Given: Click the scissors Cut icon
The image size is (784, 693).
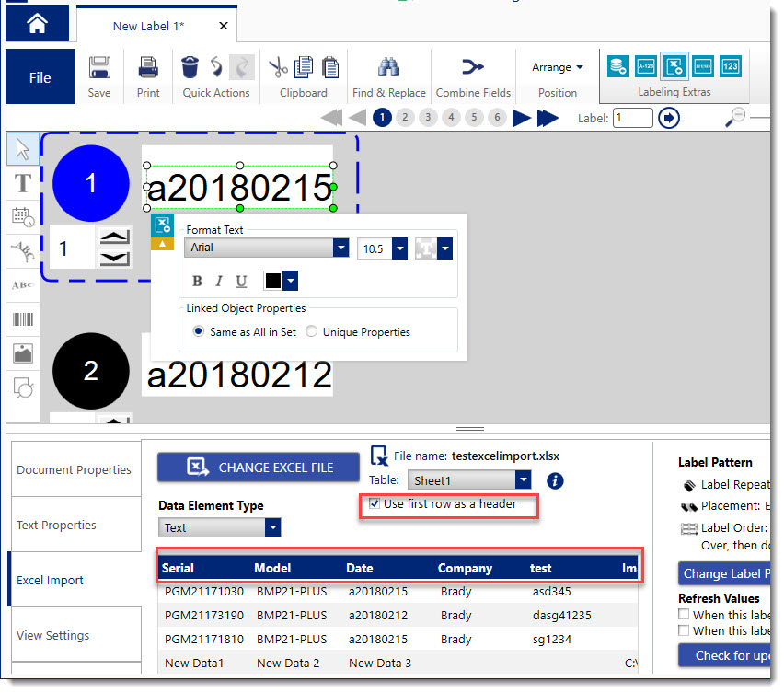Looking at the screenshot, I should click(x=278, y=67).
